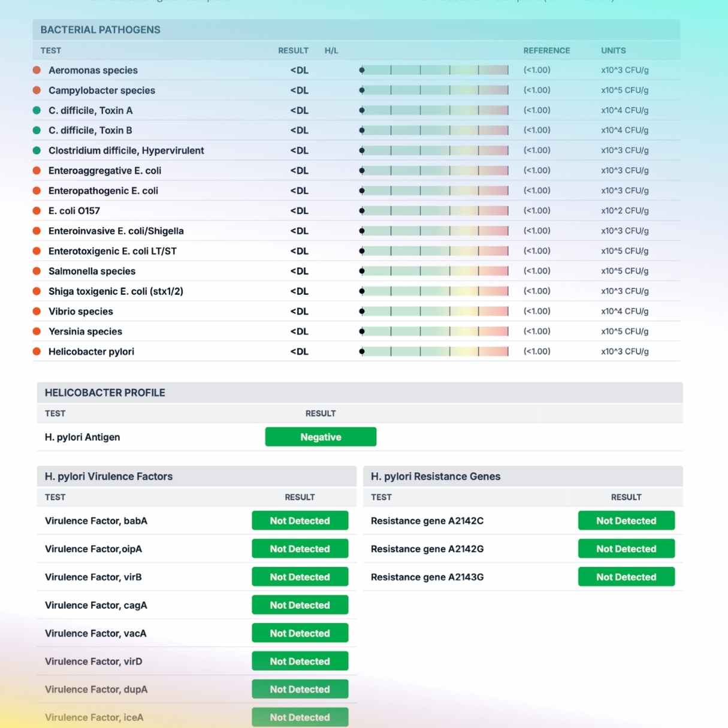Click the UNITS column header
This screenshot has height=728, width=728.
point(614,51)
